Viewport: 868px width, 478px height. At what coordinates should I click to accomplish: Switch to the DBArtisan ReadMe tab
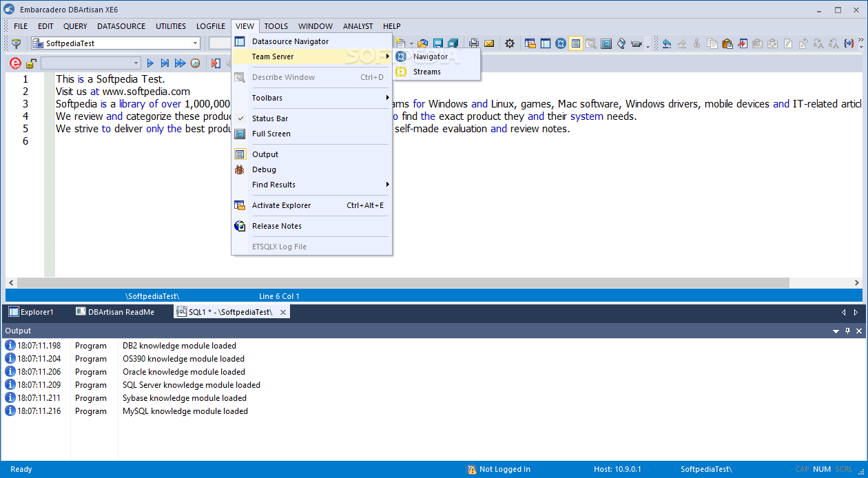tap(115, 312)
